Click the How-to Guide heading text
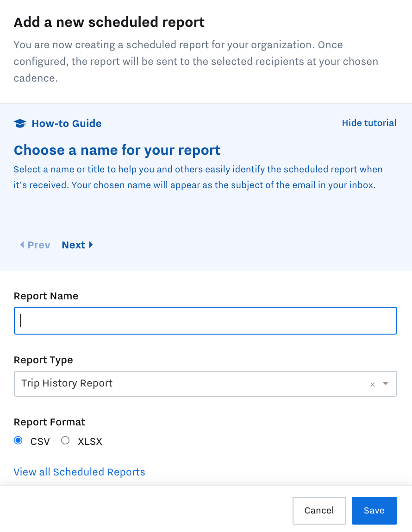 click(67, 123)
